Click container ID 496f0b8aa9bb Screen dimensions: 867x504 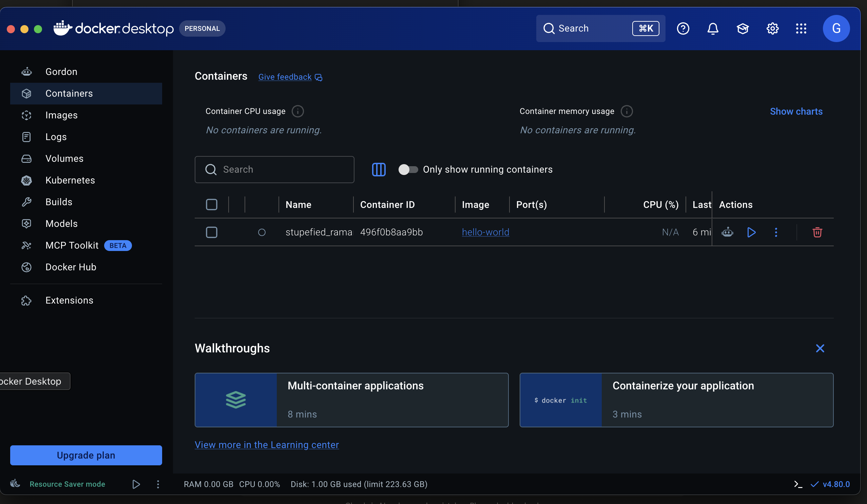(391, 232)
